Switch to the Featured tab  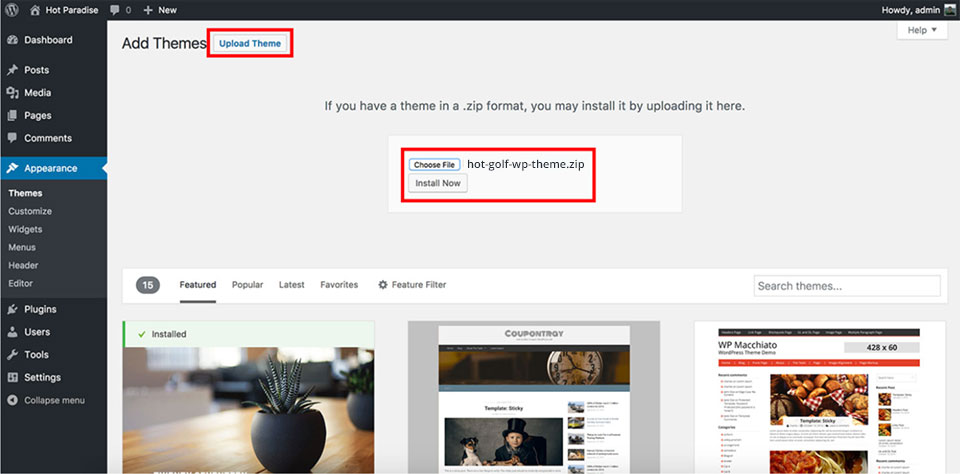coord(198,285)
